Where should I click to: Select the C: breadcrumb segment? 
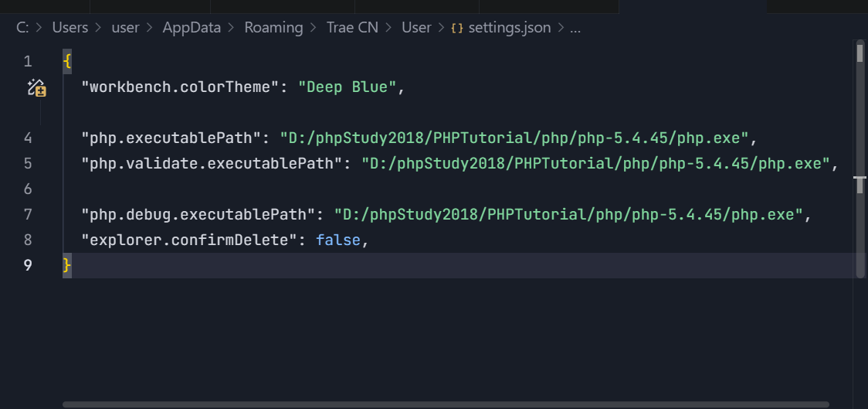tap(22, 28)
